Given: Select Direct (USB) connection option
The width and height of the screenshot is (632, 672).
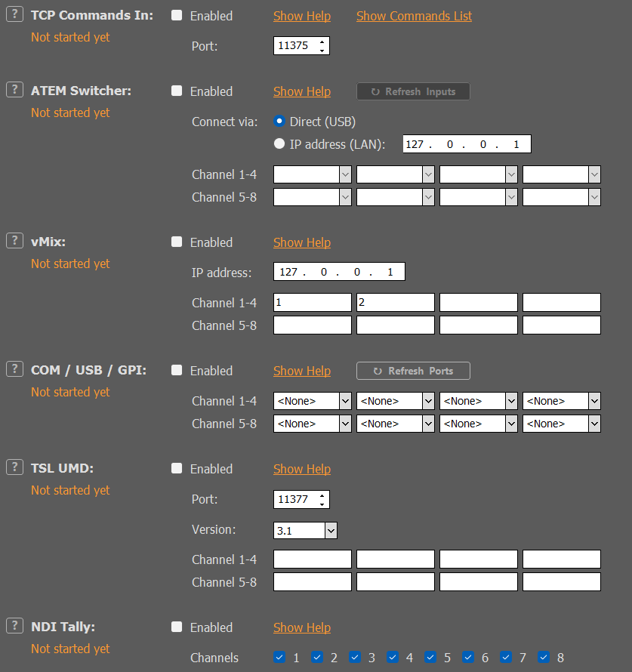Looking at the screenshot, I should (279, 122).
